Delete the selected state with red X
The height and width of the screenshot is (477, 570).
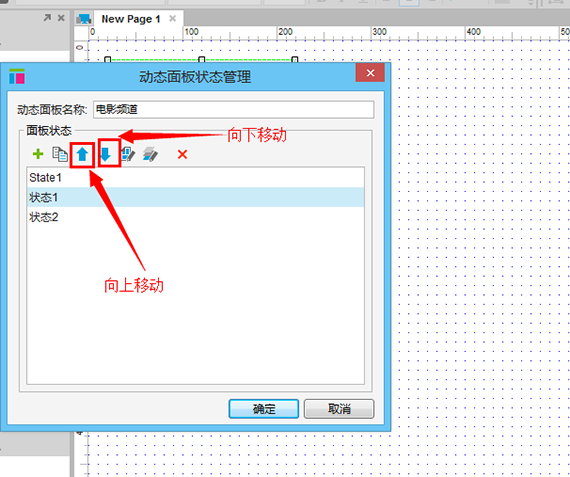pyautogui.click(x=182, y=155)
